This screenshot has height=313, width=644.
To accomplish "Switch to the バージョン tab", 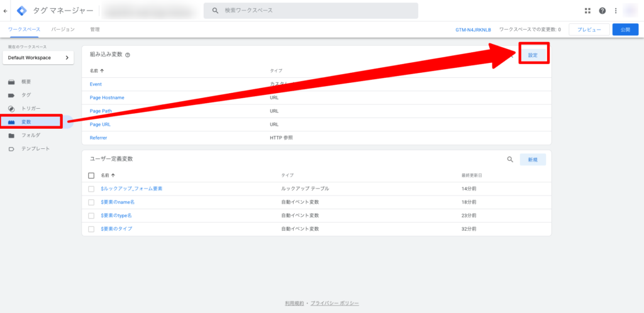I will coord(63,30).
